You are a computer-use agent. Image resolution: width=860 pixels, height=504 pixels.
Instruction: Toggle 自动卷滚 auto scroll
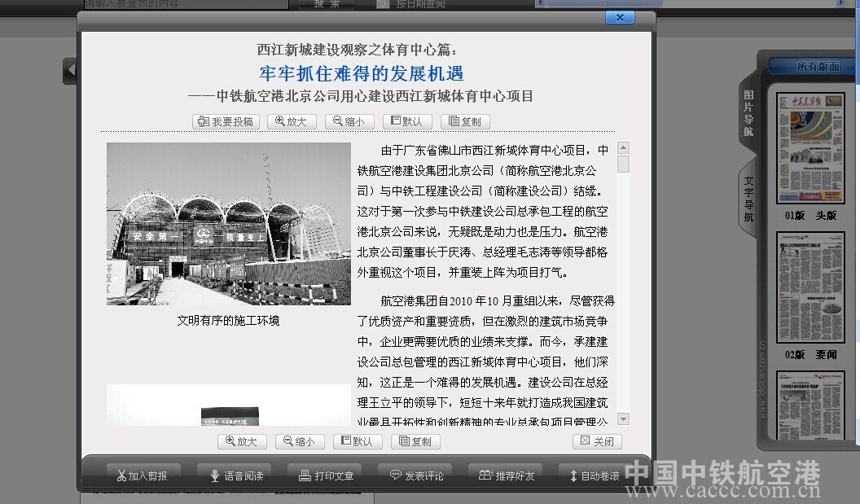[x=595, y=476]
